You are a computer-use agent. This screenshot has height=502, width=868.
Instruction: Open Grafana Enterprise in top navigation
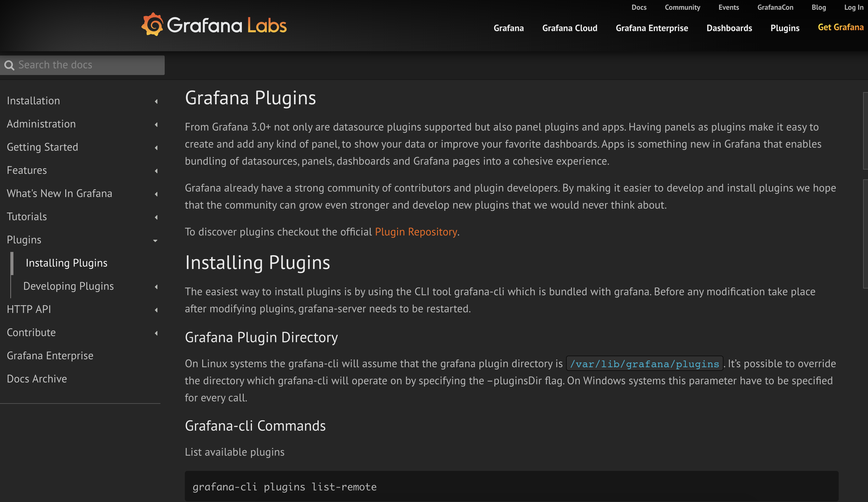pyautogui.click(x=652, y=28)
